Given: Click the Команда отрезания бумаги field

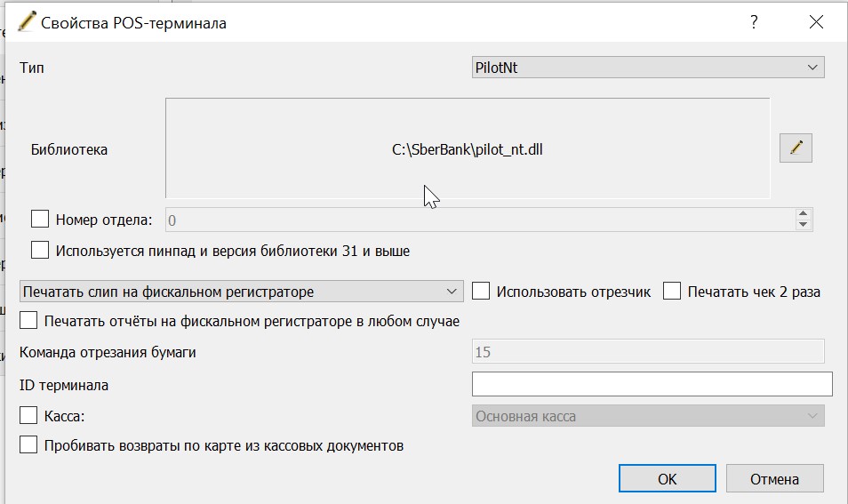Looking at the screenshot, I should tap(648, 351).
